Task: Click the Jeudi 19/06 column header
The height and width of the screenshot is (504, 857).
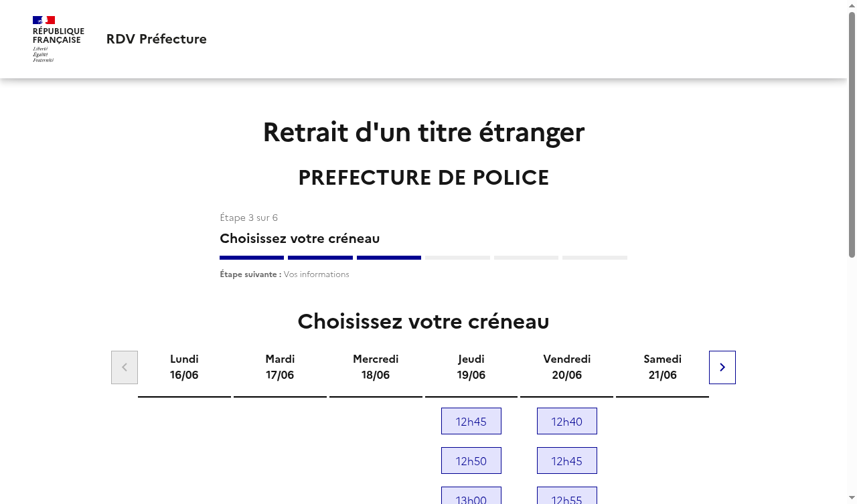Action: pos(471,367)
